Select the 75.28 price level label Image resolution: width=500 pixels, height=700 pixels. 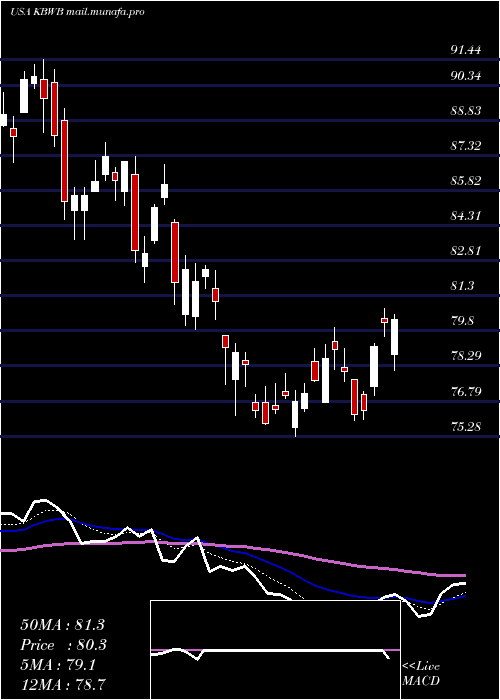[x=465, y=427]
